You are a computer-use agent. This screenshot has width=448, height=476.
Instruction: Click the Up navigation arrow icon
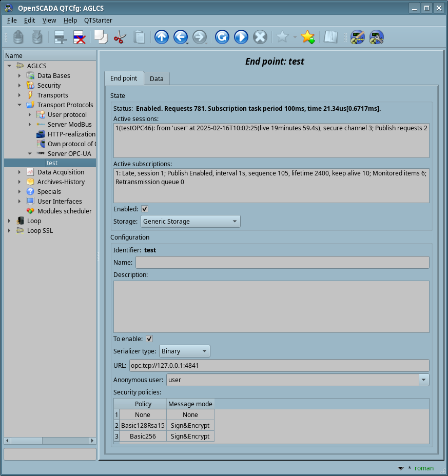tap(162, 37)
